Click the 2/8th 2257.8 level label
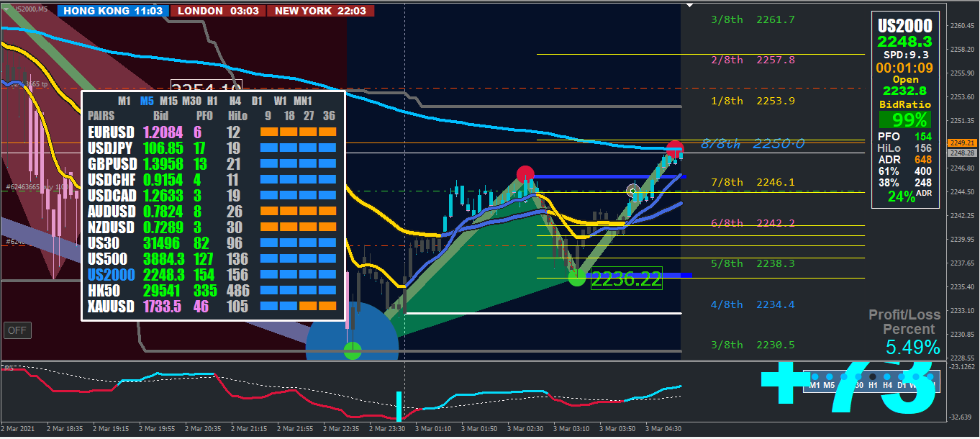Image resolution: width=980 pixels, height=439 pixels. point(753,60)
